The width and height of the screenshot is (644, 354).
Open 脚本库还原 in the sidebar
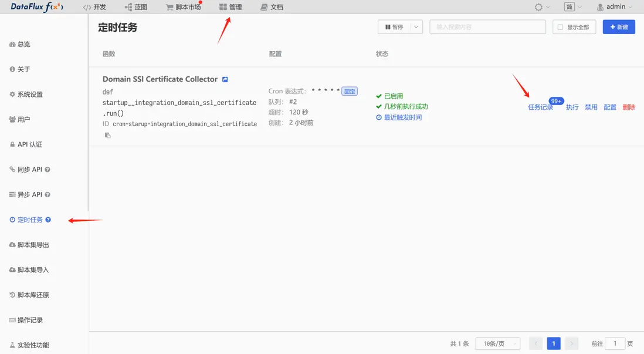click(x=29, y=295)
